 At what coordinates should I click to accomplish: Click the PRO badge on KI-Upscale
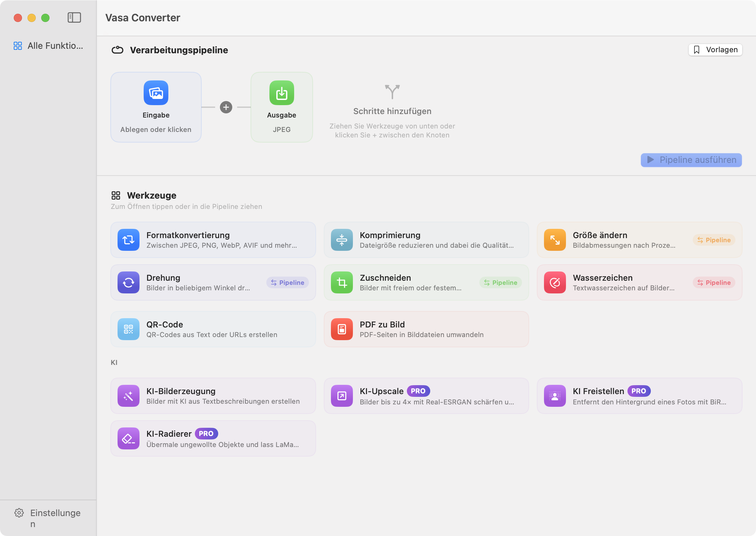click(x=419, y=391)
